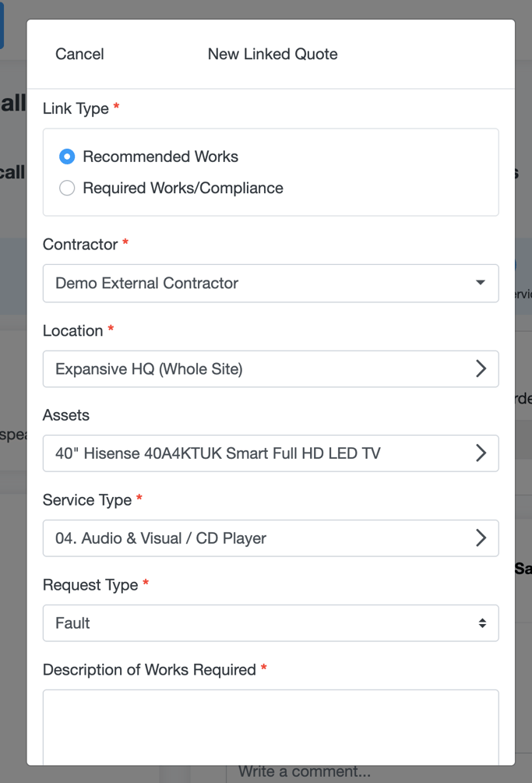Click the chevron beside the Hisense TV asset
532x783 pixels.
(x=481, y=453)
